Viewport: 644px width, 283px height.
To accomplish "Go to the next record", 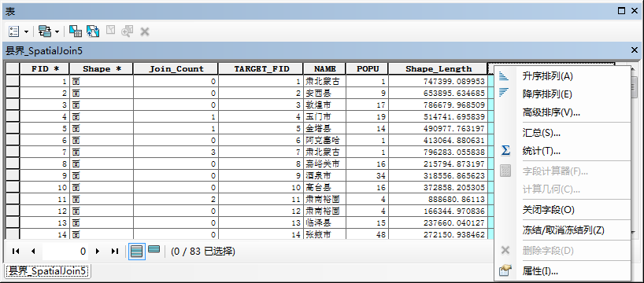I will pos(98,251).
